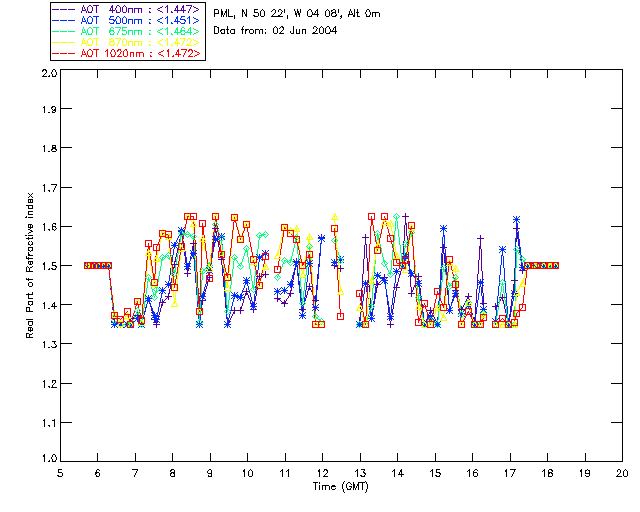
Task: Click the 1.7 label on the y-axis
Action: [x=49, y=188]
